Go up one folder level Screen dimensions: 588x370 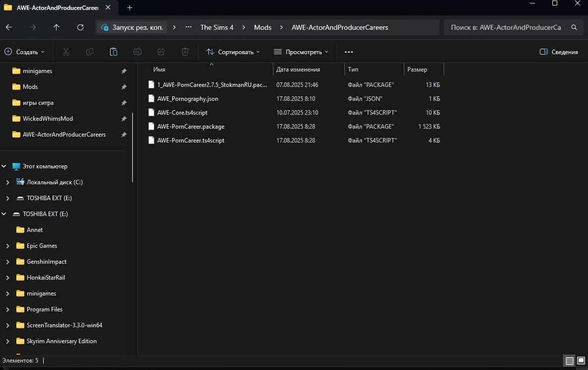tap(56, 27)
